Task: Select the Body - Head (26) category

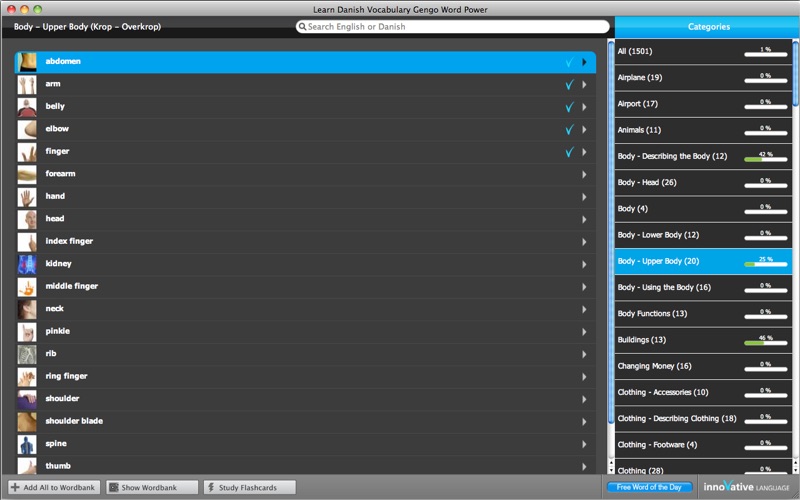Action: [x=703, y=183]
